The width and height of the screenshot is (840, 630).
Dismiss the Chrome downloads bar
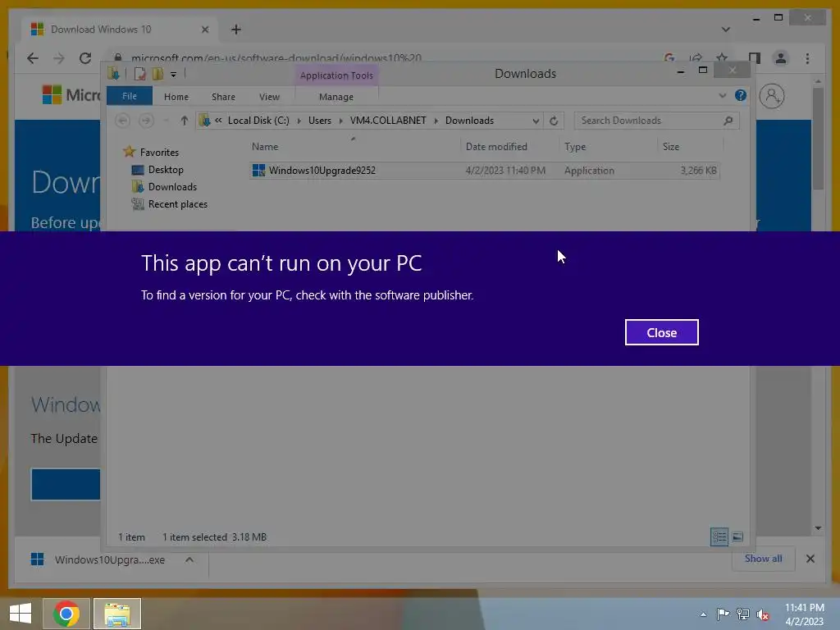pos(810,559)
